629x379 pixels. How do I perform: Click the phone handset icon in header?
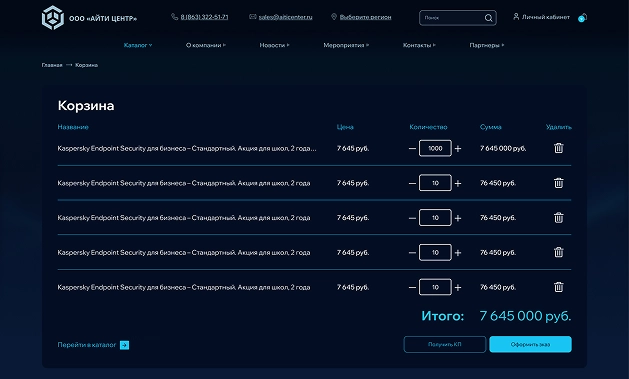pos(174,17)
